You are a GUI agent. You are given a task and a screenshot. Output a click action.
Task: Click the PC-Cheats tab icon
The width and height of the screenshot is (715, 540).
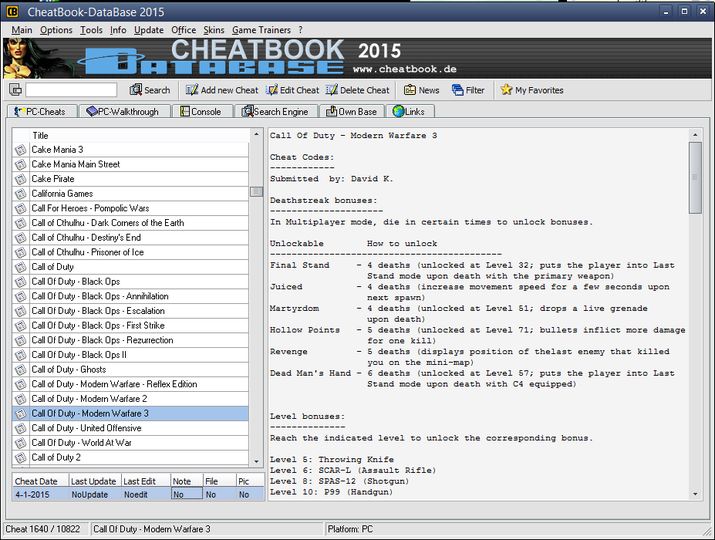point(19,111)
